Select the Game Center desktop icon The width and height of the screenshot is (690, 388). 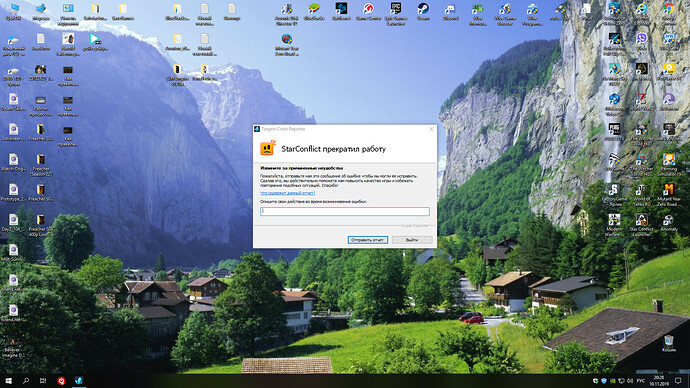tap(368, 12)
